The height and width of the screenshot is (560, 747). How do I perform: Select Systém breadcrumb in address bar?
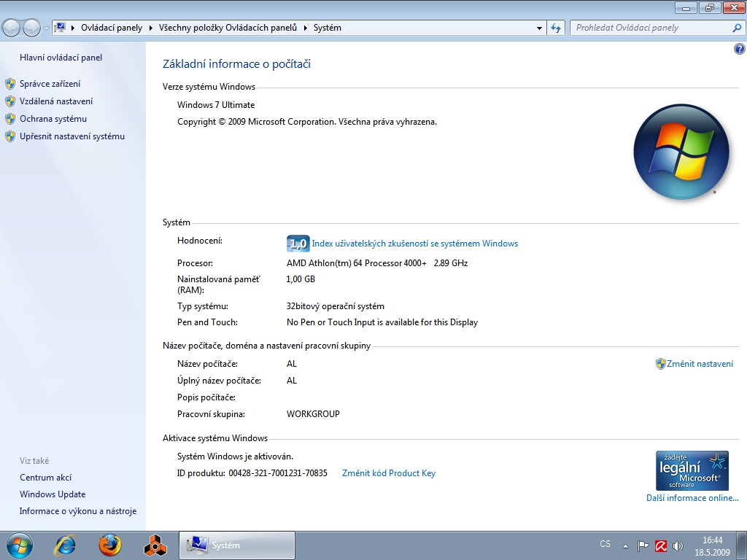pos(328,28)
